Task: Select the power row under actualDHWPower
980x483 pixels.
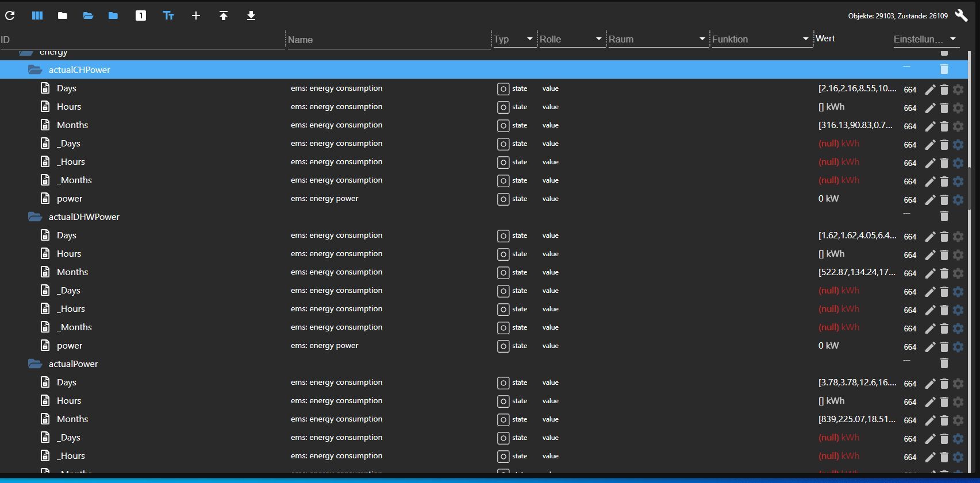Action: [x=484, y=345]
